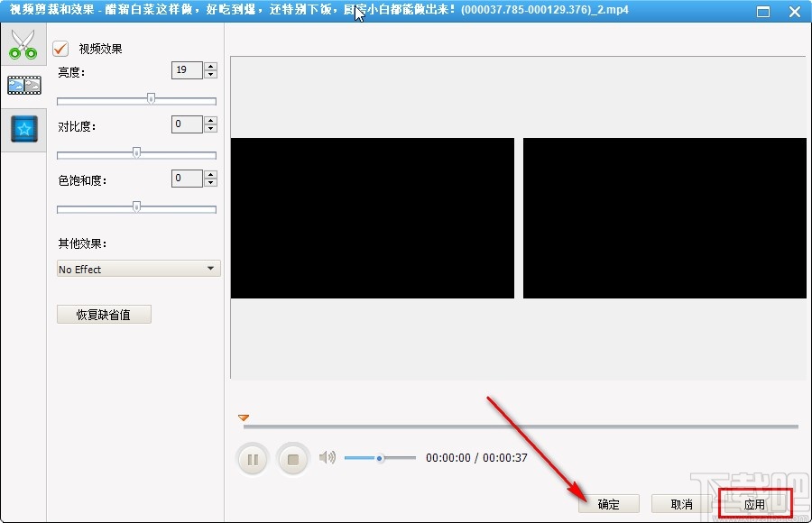
Task: Open the filmstrip video effects panel
Action: point(23,85)
